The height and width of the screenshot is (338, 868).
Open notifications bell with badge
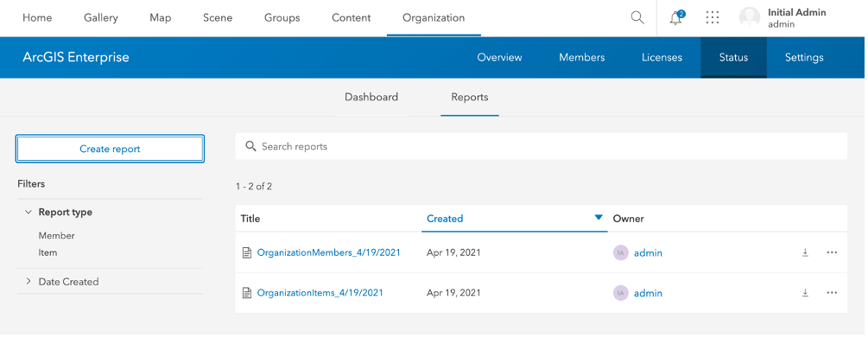coord(676,18)
